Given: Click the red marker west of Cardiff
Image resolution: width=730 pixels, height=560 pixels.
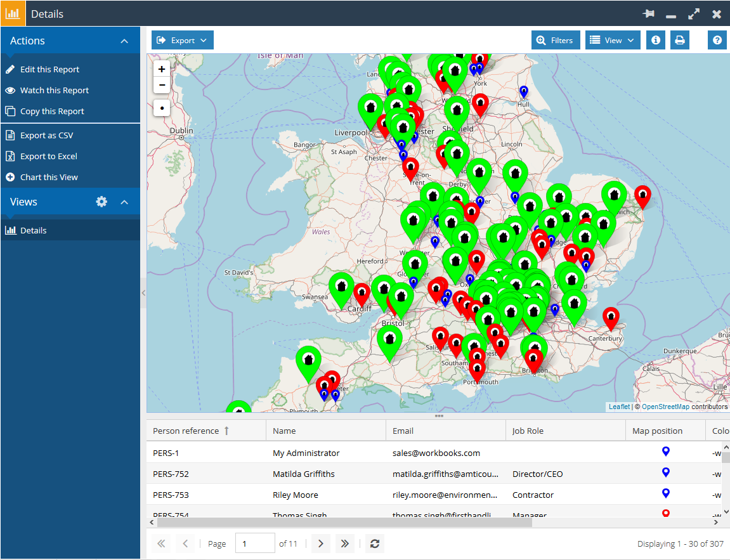Looking at the screenshot, I should pyautogui.click(x=362, y=294).
